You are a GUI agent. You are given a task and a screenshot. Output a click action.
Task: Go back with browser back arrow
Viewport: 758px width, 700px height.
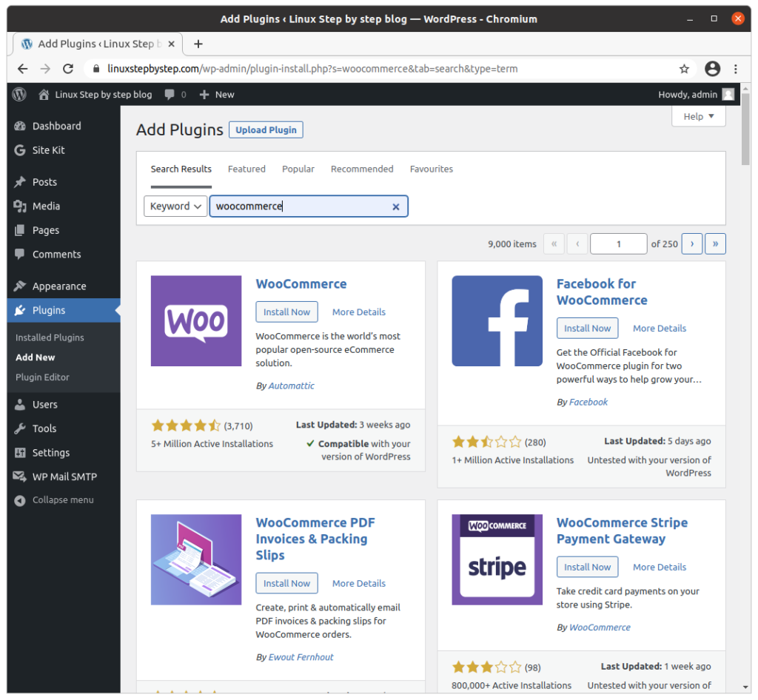(23, 69)
